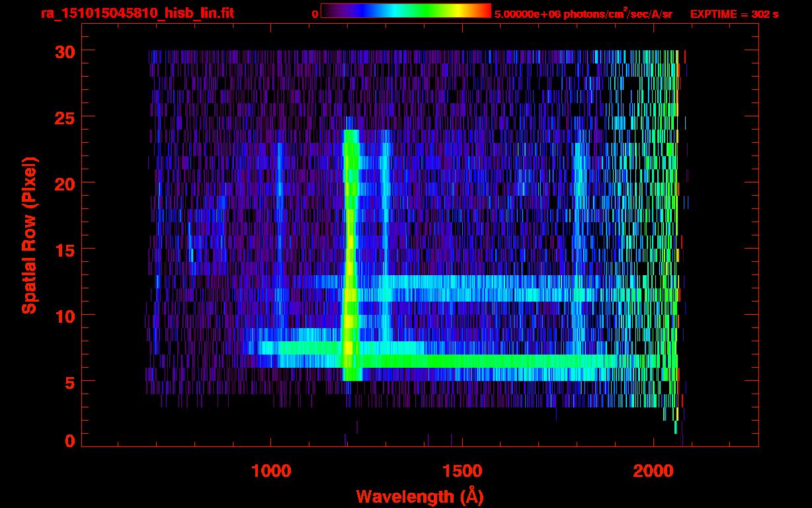The image size is (812, 508).
Task: Click the x-axis tick label 2000
Action: click(653, 471)
